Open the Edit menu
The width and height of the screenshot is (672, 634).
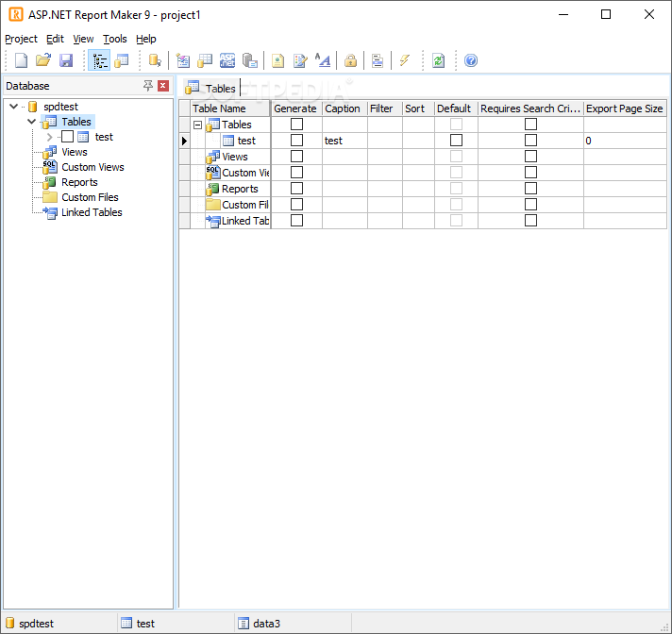coord(55,39)
